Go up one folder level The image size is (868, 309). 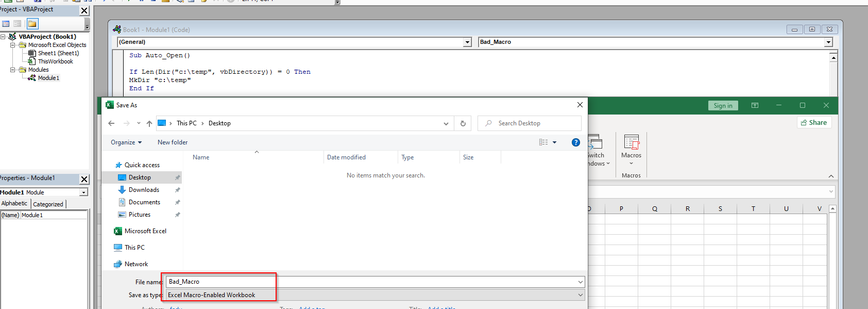[x=149, y=123]
